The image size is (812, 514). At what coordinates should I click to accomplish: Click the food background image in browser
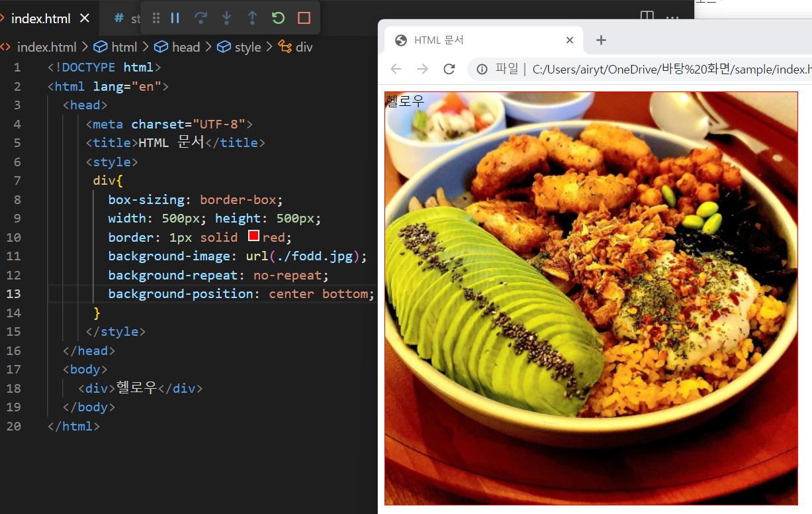point(591,298)
